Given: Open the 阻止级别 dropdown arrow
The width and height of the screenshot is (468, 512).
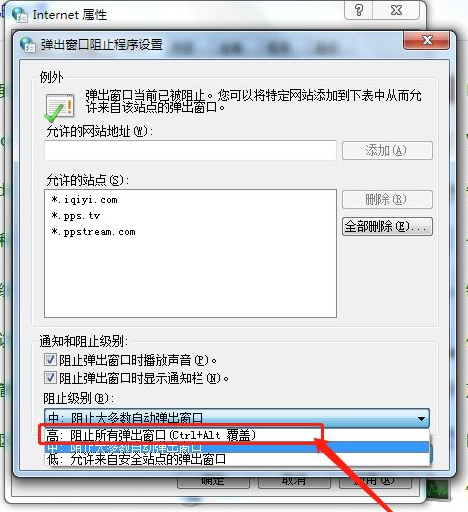Looking at the screenshot, I should point(421,418).
